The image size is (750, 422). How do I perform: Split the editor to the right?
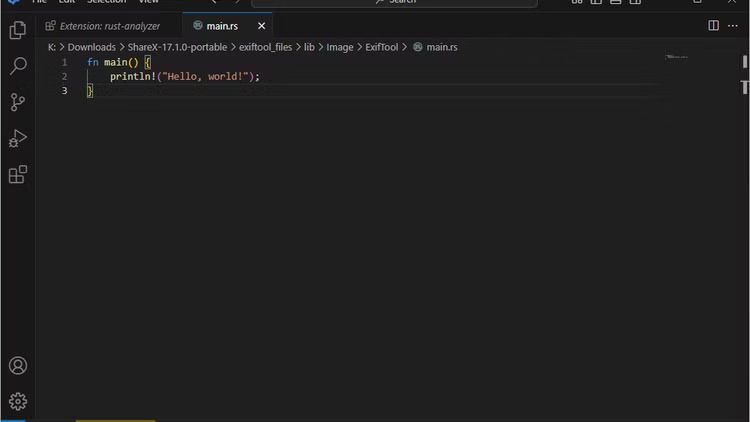click(713, 26)
